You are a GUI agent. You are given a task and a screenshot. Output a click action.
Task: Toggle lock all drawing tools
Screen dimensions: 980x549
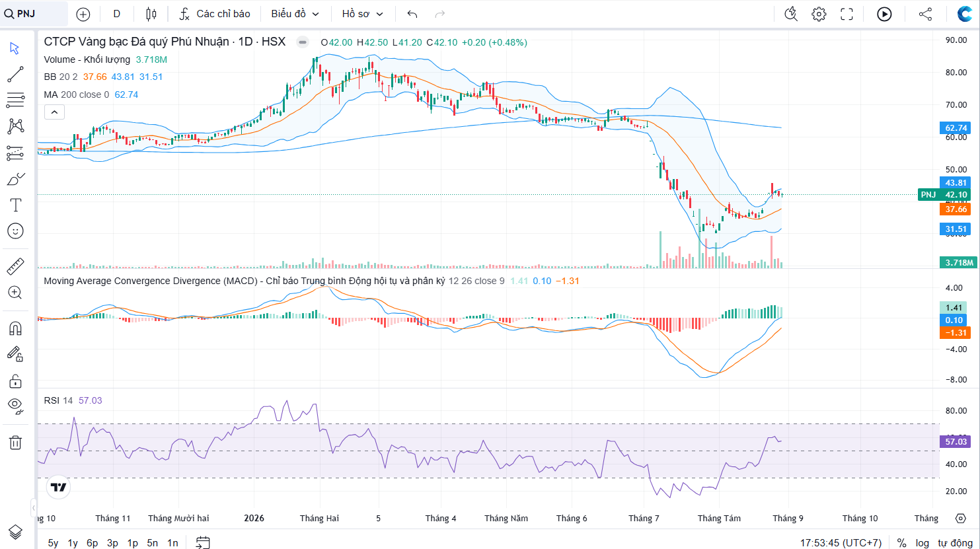[15, 381]
